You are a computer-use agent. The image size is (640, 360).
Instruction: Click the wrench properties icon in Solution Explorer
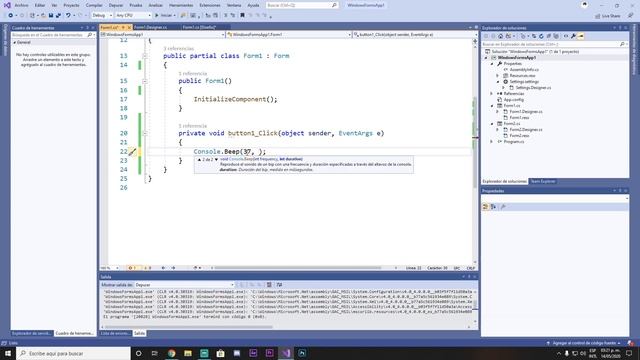click(573, 36)
